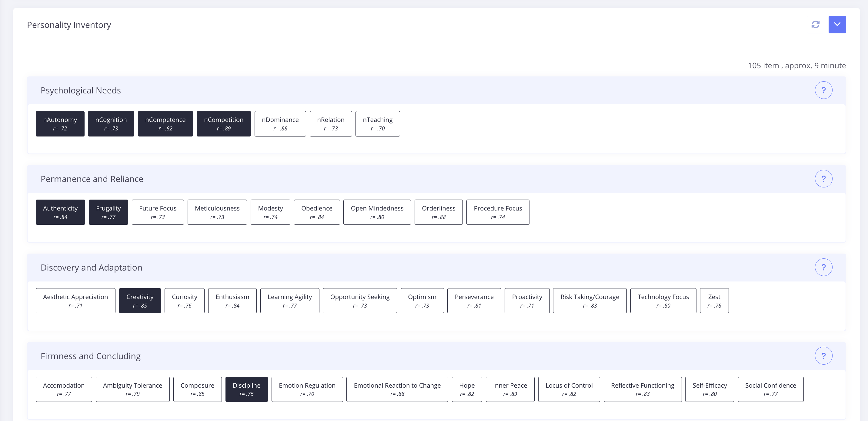Toggle on the nDominance trait
Screen dimensions: 868x421
point(280,124)
